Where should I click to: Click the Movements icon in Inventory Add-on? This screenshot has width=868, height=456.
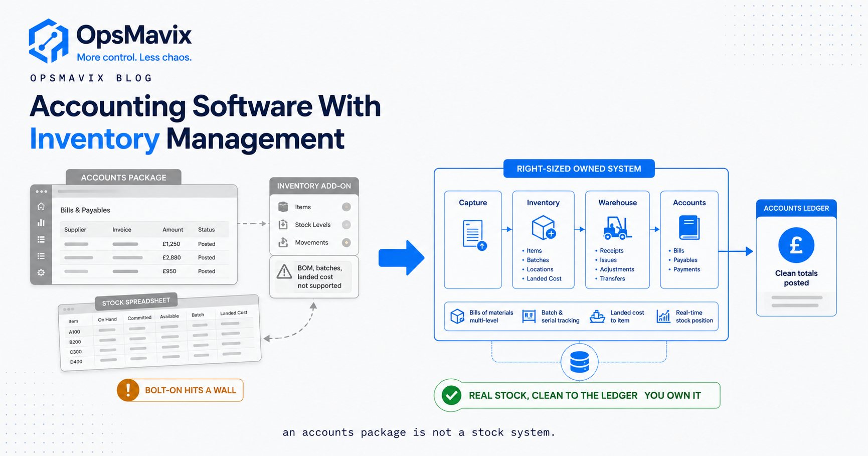[283, 242]
